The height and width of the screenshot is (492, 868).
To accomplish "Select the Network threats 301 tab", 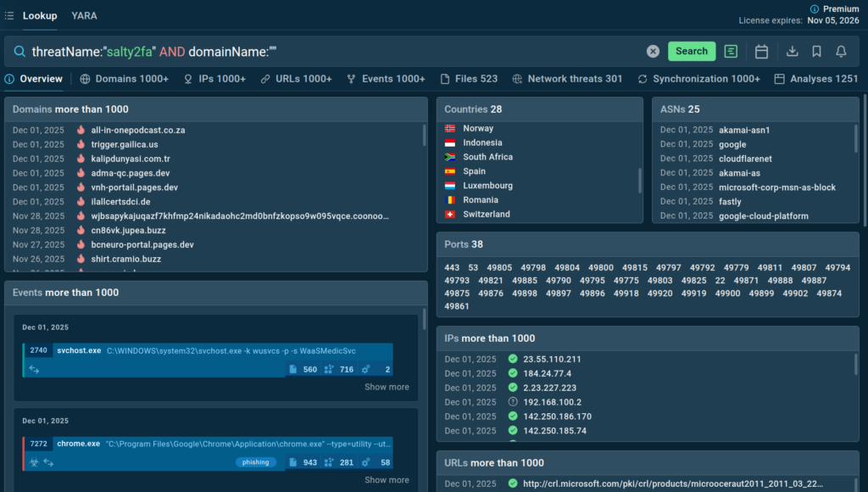I will (x=567, y=79).
